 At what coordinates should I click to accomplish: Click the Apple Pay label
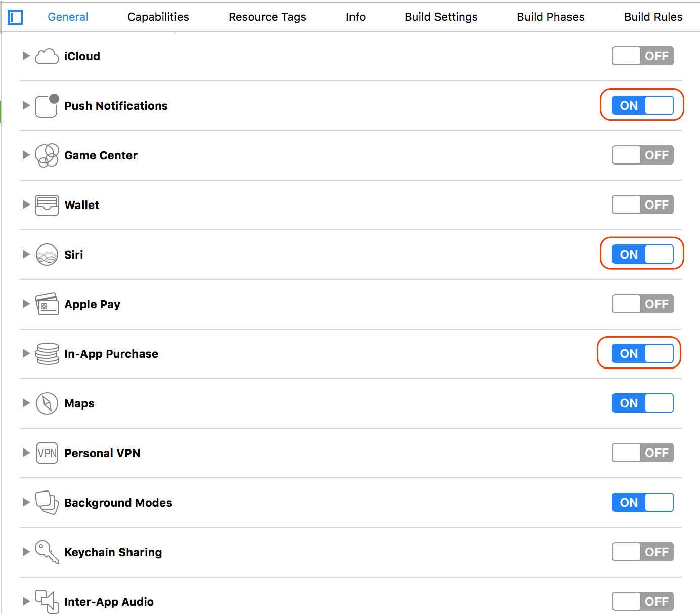coord(92,304)
